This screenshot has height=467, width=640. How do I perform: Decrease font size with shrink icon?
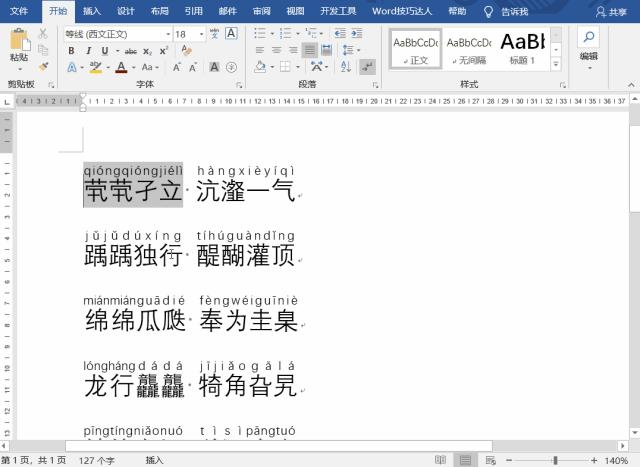pyautogui.click(x=193, y=67)
